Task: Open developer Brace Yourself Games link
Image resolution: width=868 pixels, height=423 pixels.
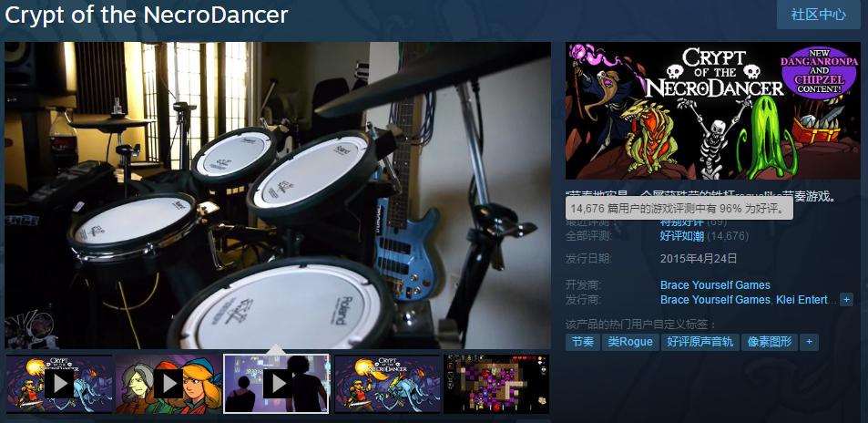Action: point(715,285)
